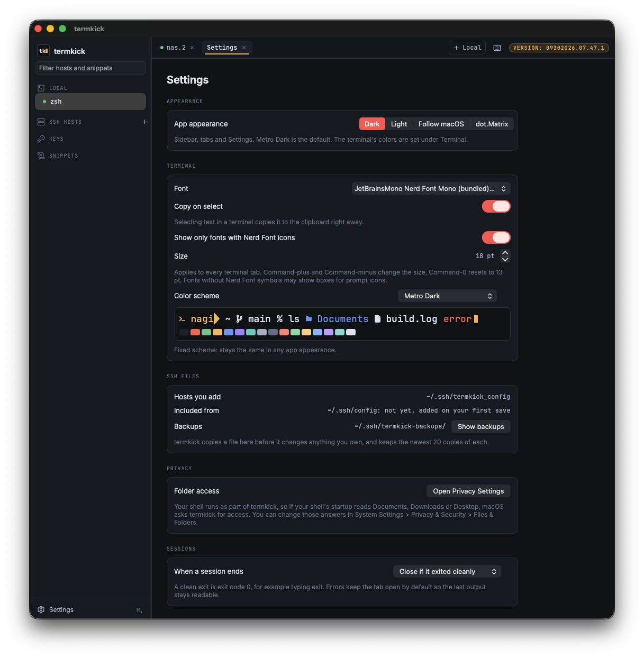Viewport: 644px width, 658px height.
Task: Increase font size with the up stepper arrow
Action: pyautogui.click(x=505, y=252)
